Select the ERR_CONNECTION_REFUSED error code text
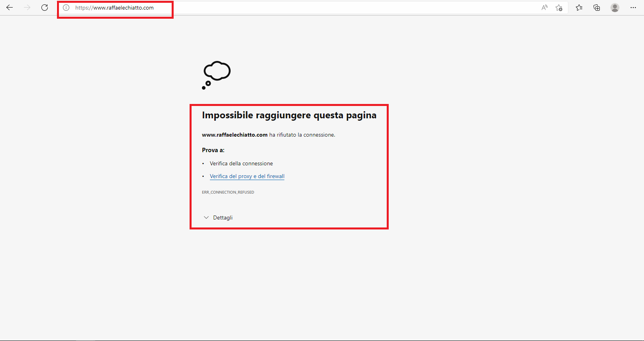The height and width of the screenshot is (341, 644). [228, 192]
